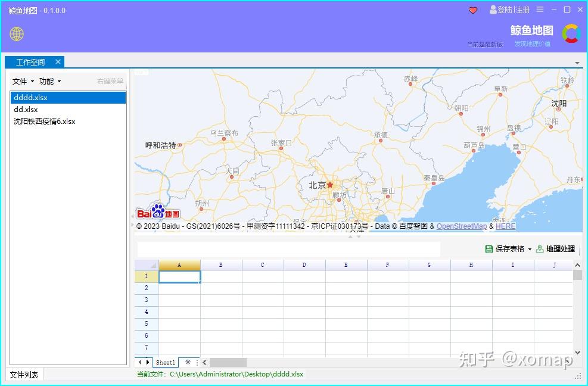
Task: Select 沈阳铁西疫情6.xlsx in file list
Action: pyautogui.click(x=68, y=122)
